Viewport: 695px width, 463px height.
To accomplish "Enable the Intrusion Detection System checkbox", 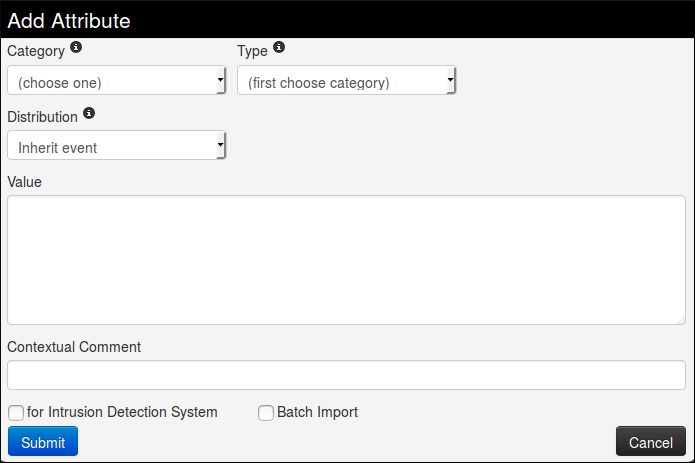I will pos(16,413).
